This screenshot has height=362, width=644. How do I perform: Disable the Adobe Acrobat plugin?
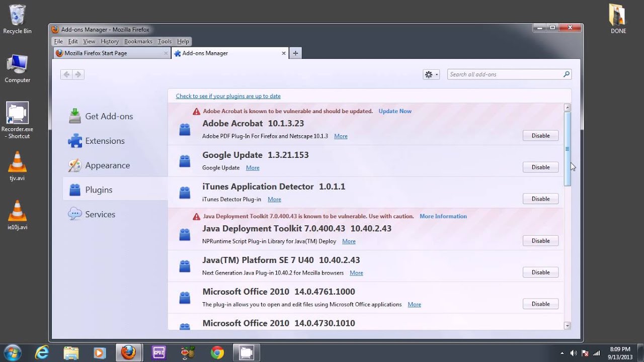(x=541, y=136)
